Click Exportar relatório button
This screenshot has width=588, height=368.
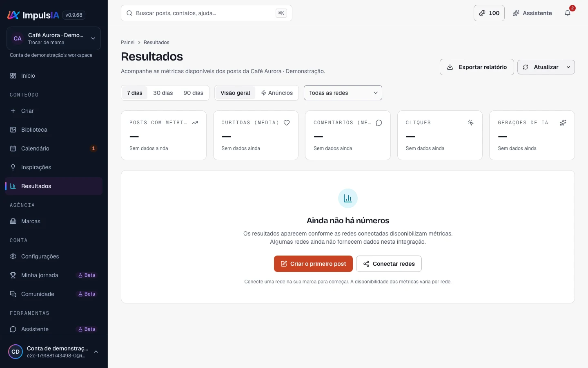(477, 67)
